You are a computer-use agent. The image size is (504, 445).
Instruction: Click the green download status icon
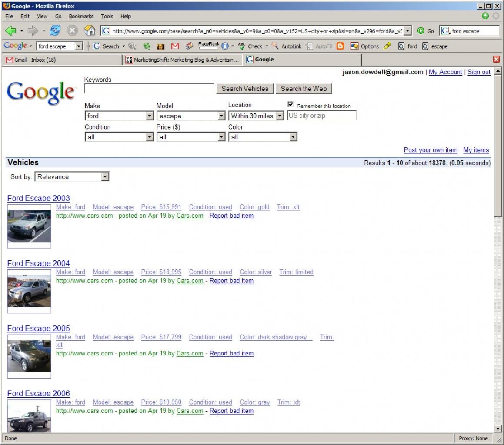(485, 16)
